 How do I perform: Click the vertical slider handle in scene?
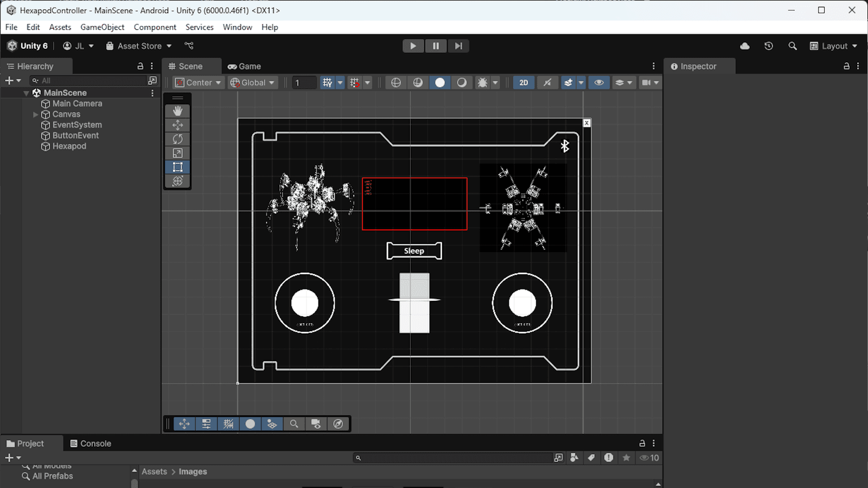coord(414,299)
